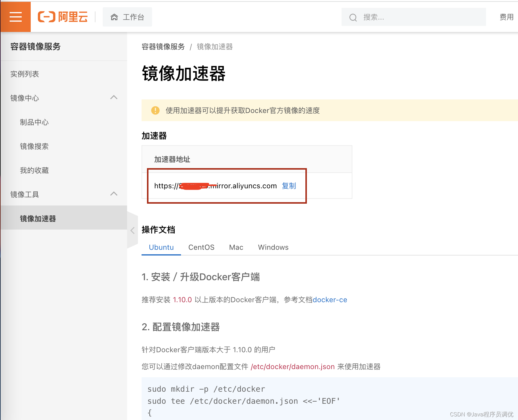
Task: Collapse the sidebar with the arrow handle
Action: 133,230
